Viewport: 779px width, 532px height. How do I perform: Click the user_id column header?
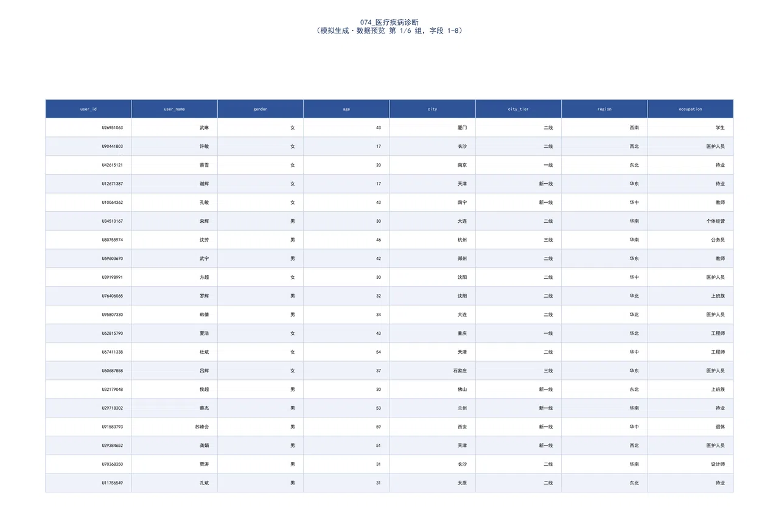pos(88,109)
